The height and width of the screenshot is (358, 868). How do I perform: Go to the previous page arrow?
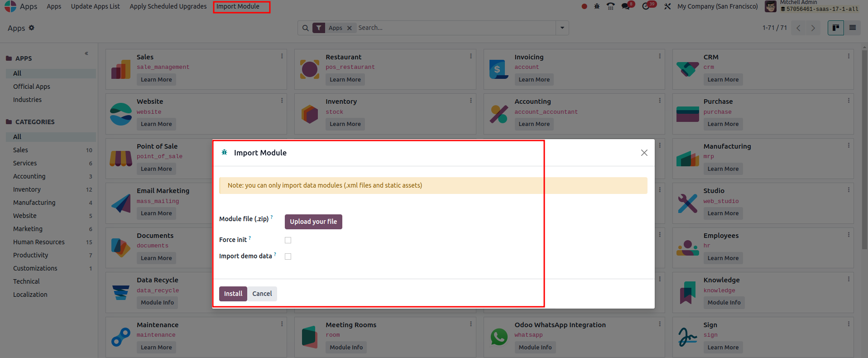click(798, 28)
